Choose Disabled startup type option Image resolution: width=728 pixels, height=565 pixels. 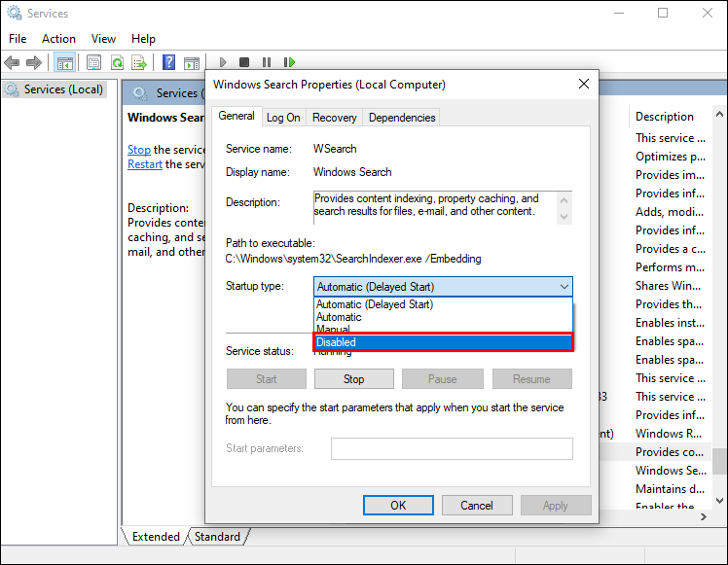[x=443, y=342]
